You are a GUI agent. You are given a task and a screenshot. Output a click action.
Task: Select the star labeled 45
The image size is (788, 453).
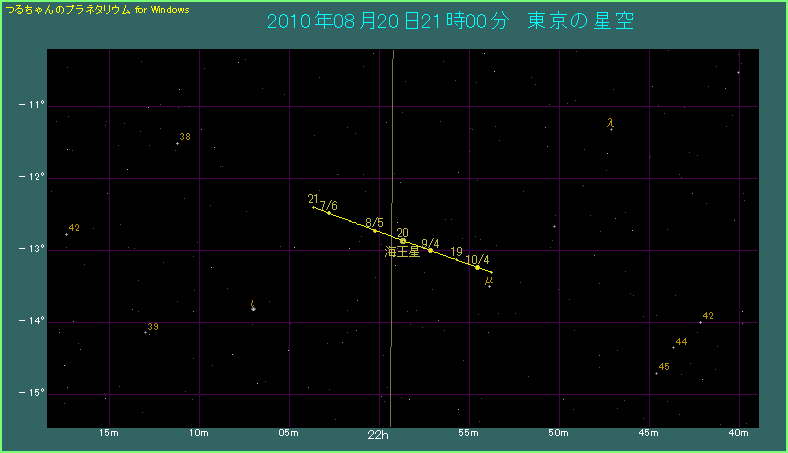click(656, 373)
